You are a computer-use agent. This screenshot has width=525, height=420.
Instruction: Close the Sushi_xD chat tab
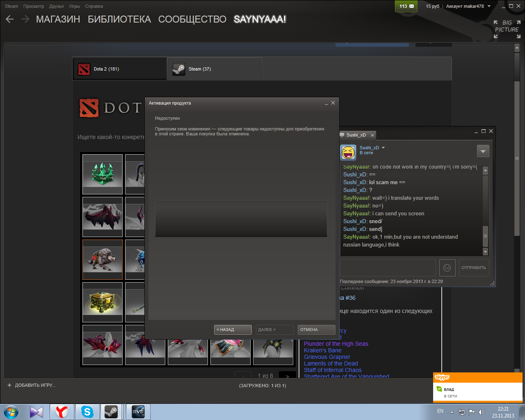pyautogui.click(x=372, y=135)
